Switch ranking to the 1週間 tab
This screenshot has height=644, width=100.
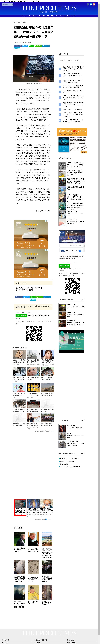[70, 60]
